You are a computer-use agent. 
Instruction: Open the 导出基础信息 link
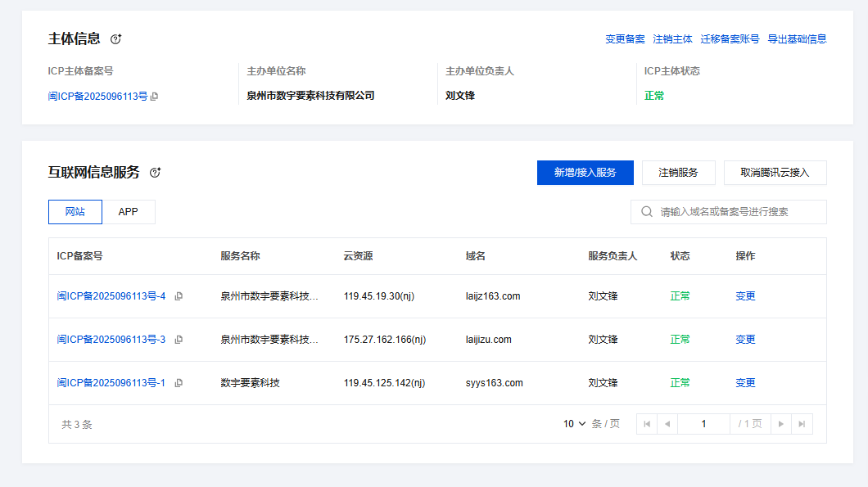coord(797,39)
